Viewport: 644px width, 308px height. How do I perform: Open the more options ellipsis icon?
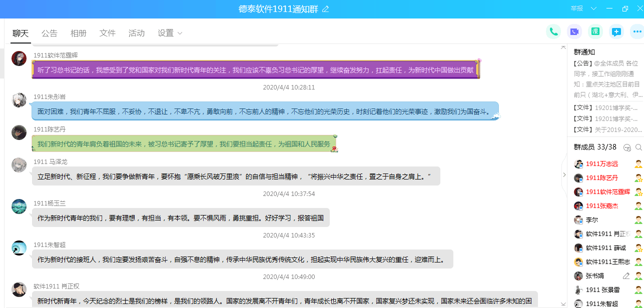point(637,31)
